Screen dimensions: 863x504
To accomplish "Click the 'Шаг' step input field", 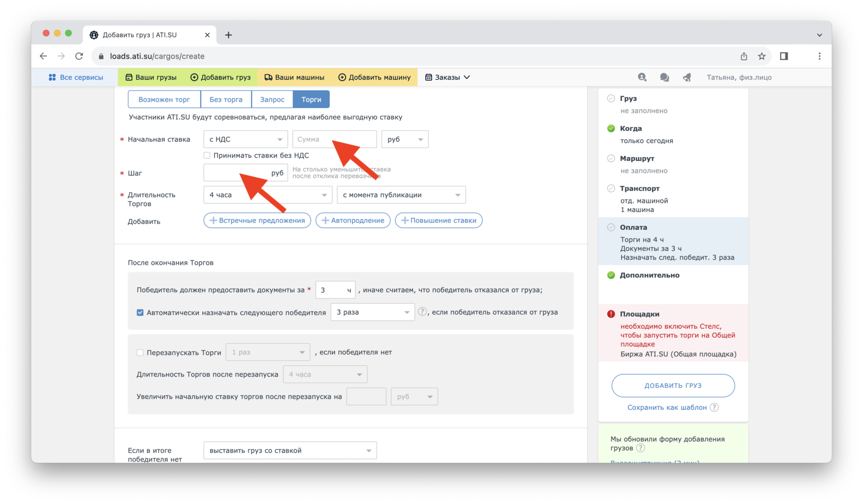I will (246, 173).
